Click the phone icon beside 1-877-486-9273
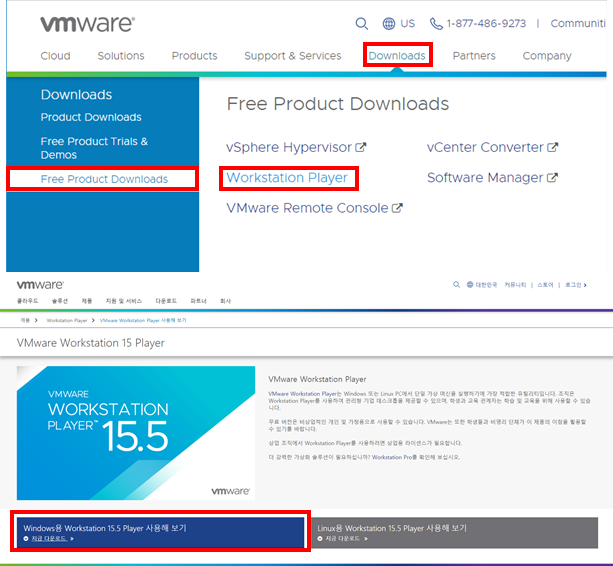Screen dimensions: 613x566 pyautogui.click(x=436, y=24)
